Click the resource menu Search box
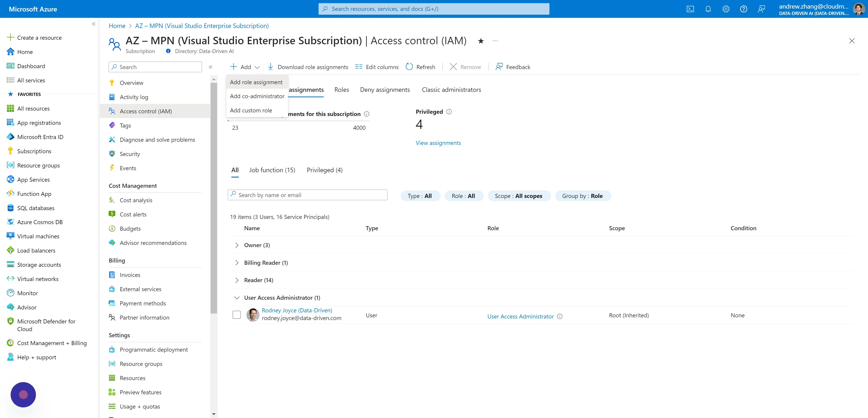The image size is (868, 418). pyautogui.click(x=155, y=67)
